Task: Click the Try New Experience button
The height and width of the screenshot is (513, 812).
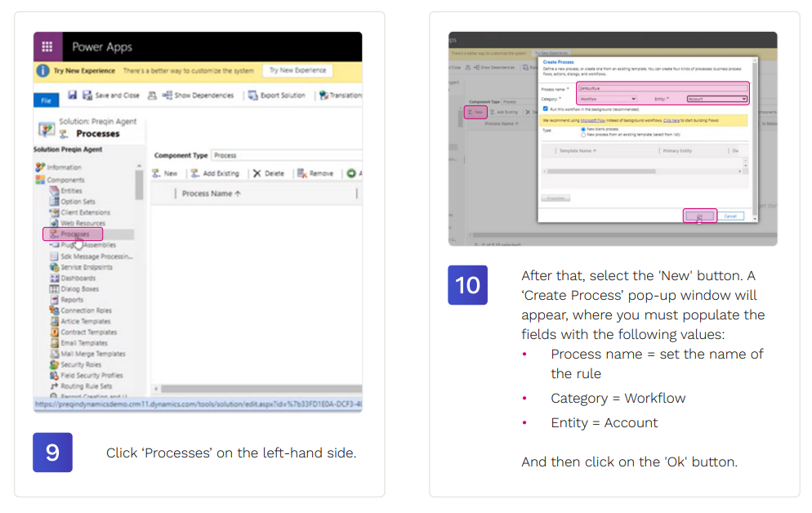Action: (298, 70)
